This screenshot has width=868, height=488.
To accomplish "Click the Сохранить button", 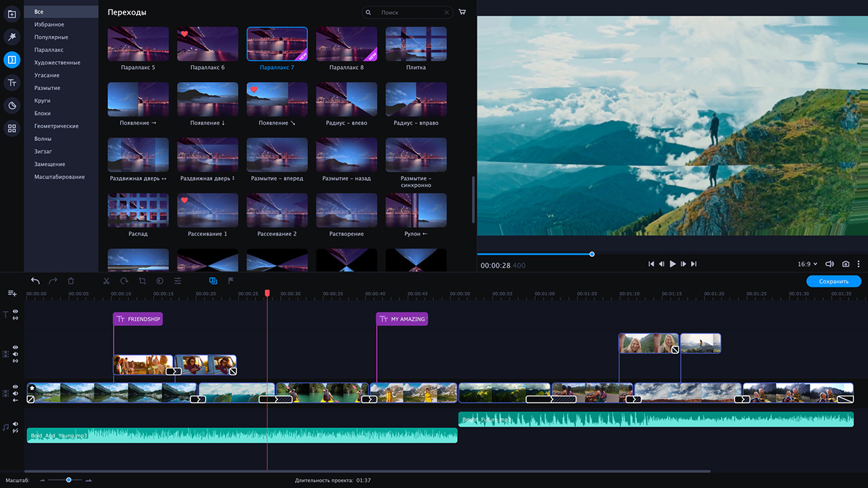I will pos(833,281).
